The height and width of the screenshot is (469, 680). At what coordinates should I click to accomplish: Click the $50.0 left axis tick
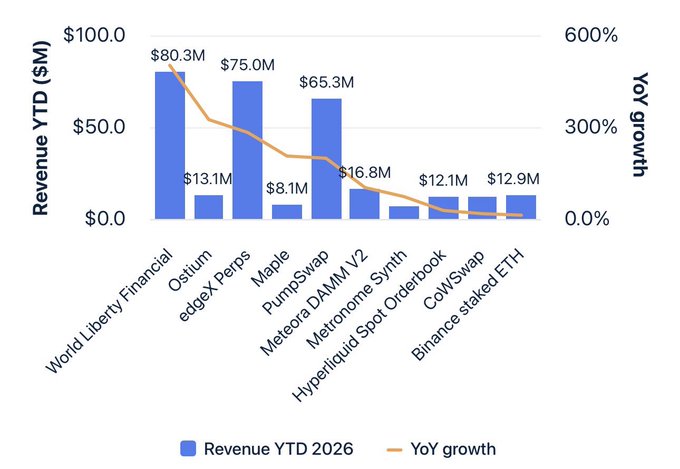[99, 127]
